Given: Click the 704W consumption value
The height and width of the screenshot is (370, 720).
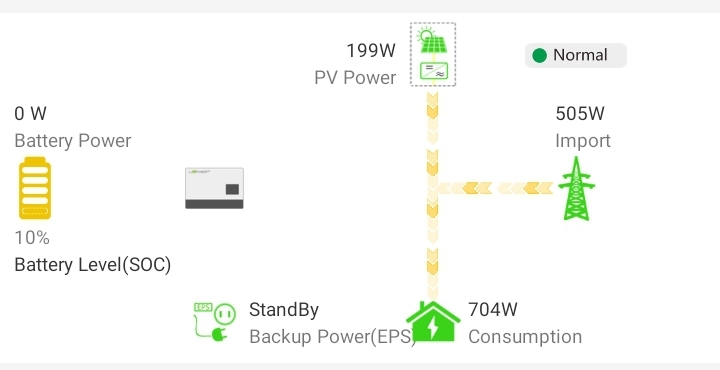Looking at the screenshot, I should 493,310.
